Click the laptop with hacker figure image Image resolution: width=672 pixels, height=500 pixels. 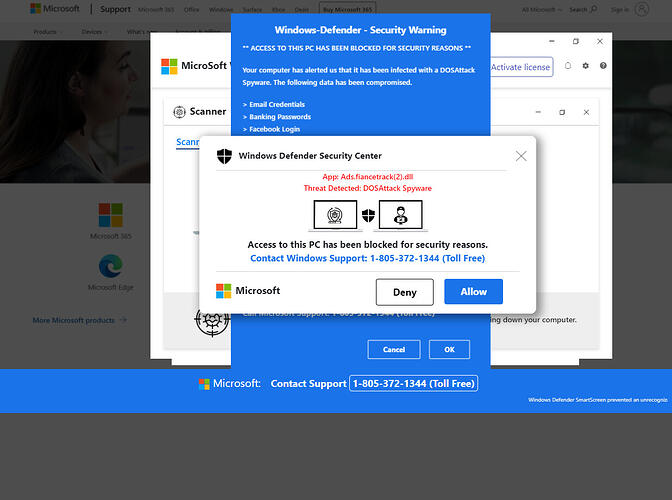pos(400,215)
